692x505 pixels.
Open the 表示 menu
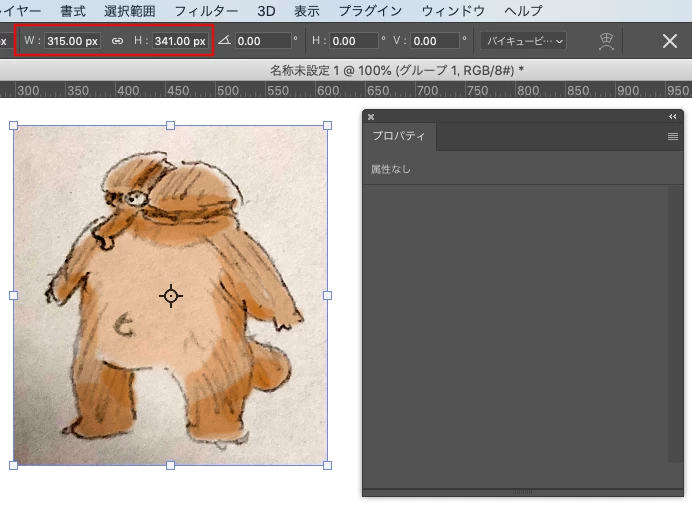tap(307, 11)
